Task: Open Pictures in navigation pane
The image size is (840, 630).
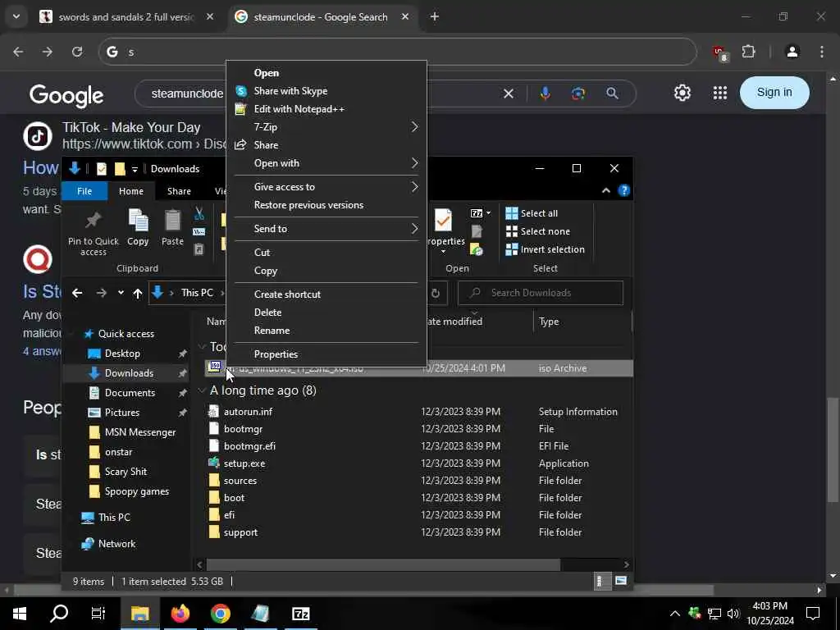Action: point(122,413)
